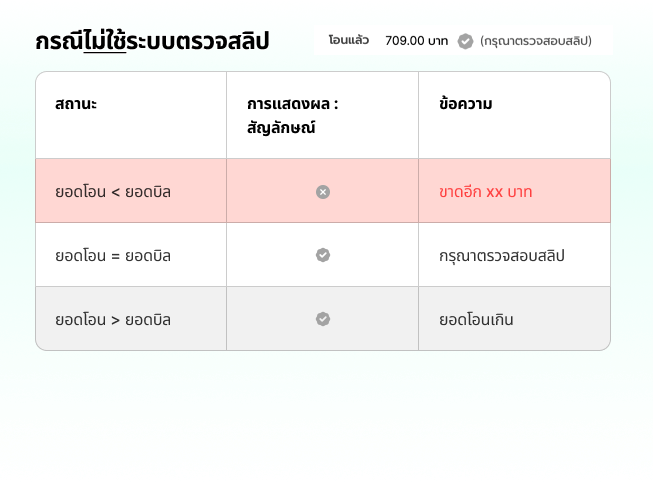Click the underlined ไม่ใช้ word in heading
The width and height of the screenshot is (653, 482).
[105, 41]
